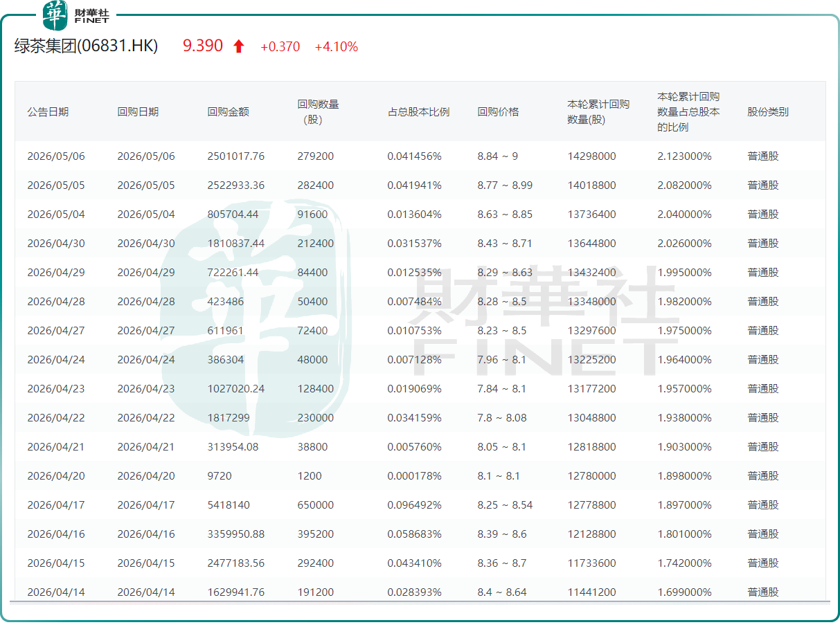Click 普通股 in the 2026/04/14 row
Image resolution: width=840 pixels, height=636 pixels.
pos(763,592)
